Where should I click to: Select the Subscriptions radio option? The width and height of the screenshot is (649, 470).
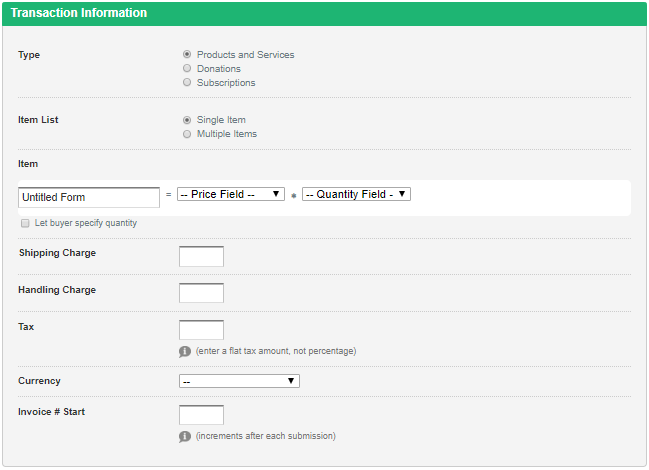click(x=187, y=83)
